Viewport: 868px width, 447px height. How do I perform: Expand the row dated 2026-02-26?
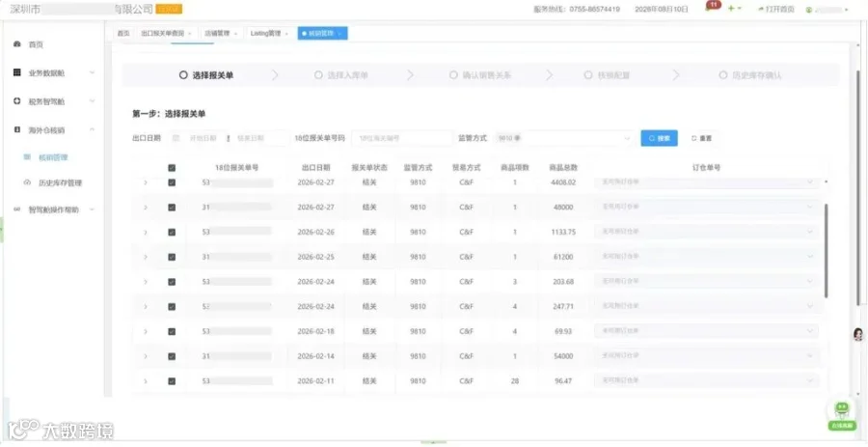[146, 232]
